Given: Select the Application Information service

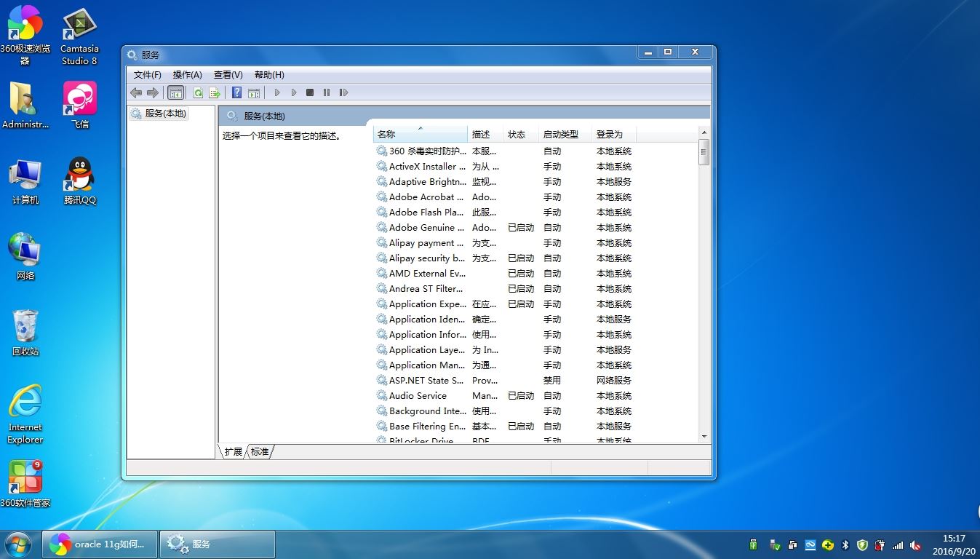Looking at the screenshot, I should click(504, 335).
